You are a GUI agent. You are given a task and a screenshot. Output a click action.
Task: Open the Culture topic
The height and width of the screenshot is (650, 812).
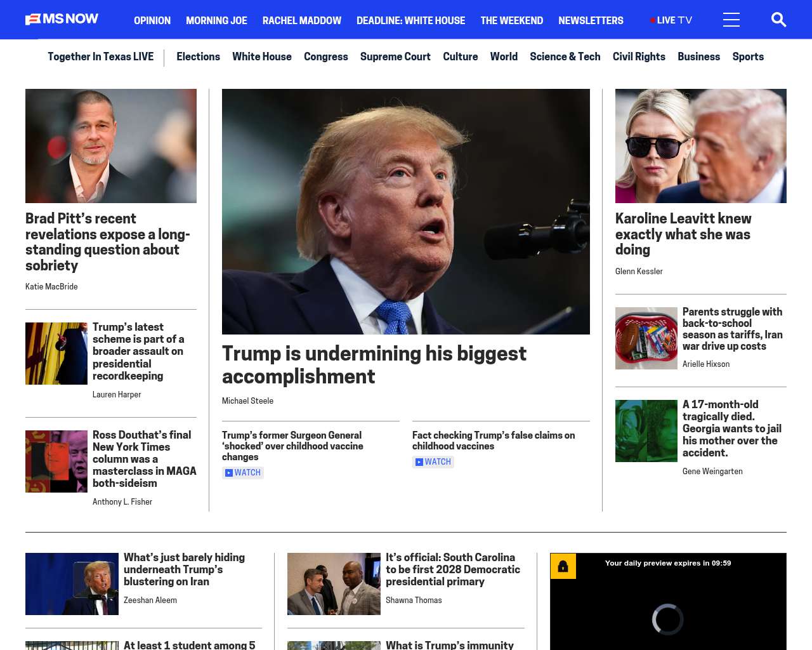461,56
